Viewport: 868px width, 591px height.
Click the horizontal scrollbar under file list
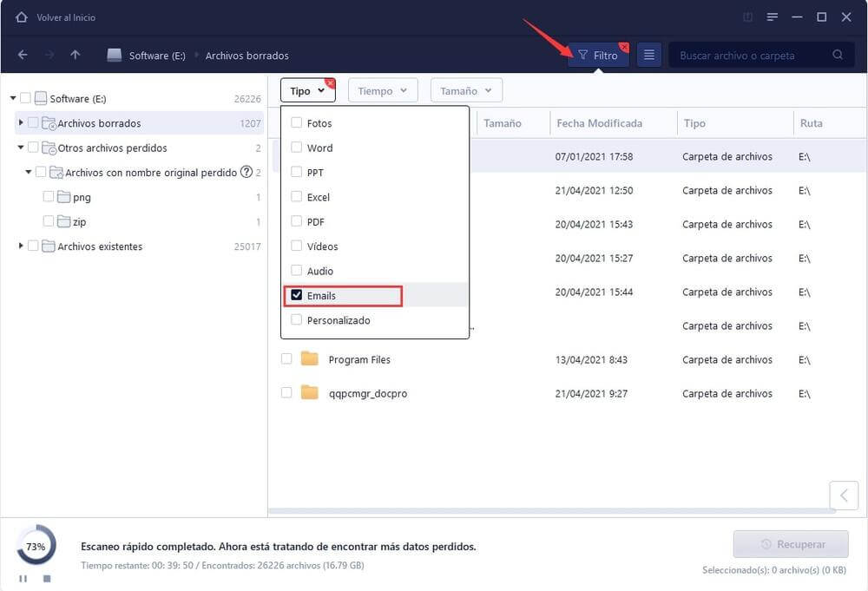click(551, 511)
